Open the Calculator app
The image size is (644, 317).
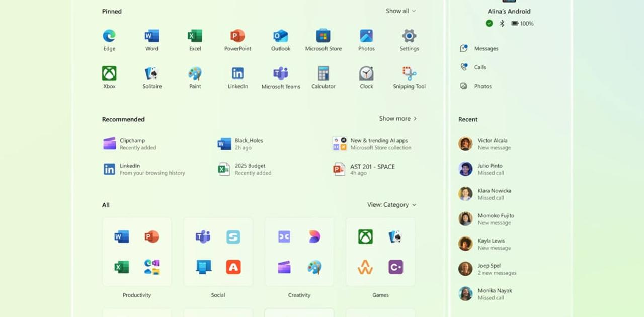[x=324, y=77]
